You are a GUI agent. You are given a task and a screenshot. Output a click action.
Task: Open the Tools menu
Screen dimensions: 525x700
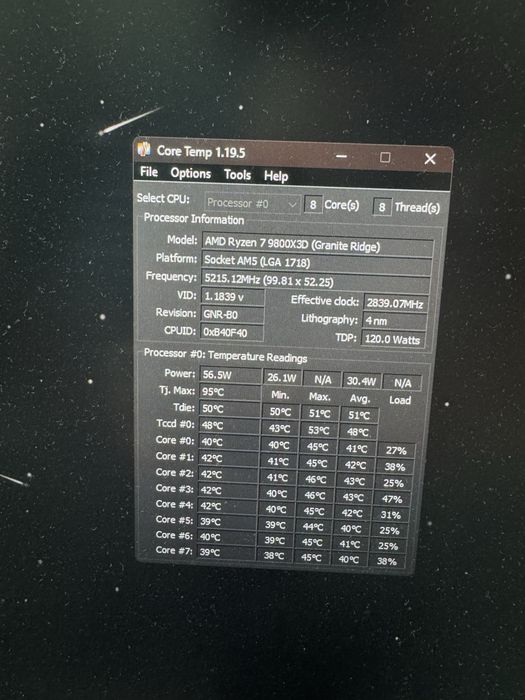coord(238,175)
